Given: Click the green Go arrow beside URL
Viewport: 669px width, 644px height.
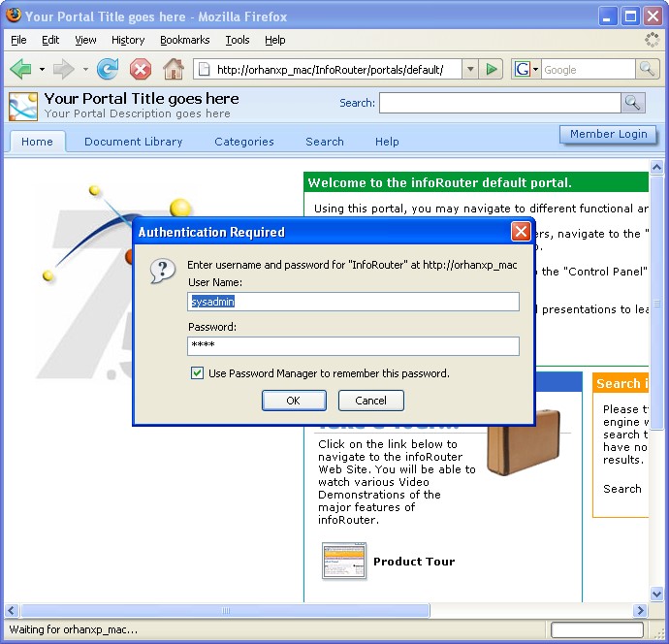Looking at the screenshot, I should click(491, 69).
